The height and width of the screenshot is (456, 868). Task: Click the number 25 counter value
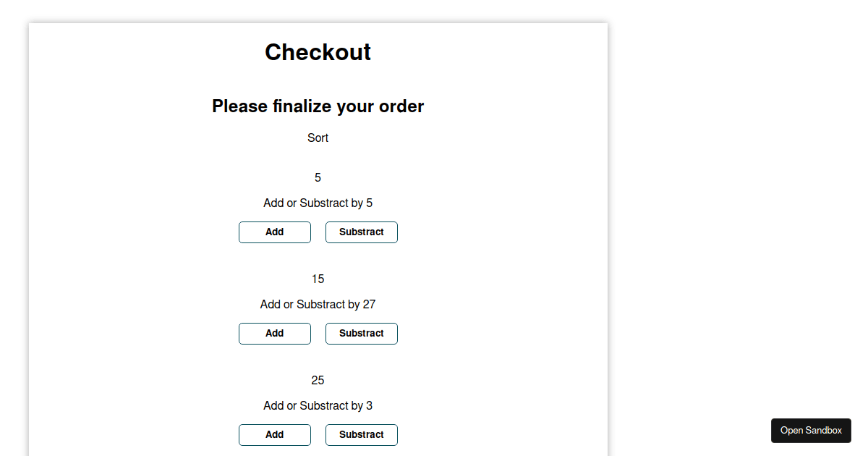(318, 380)
